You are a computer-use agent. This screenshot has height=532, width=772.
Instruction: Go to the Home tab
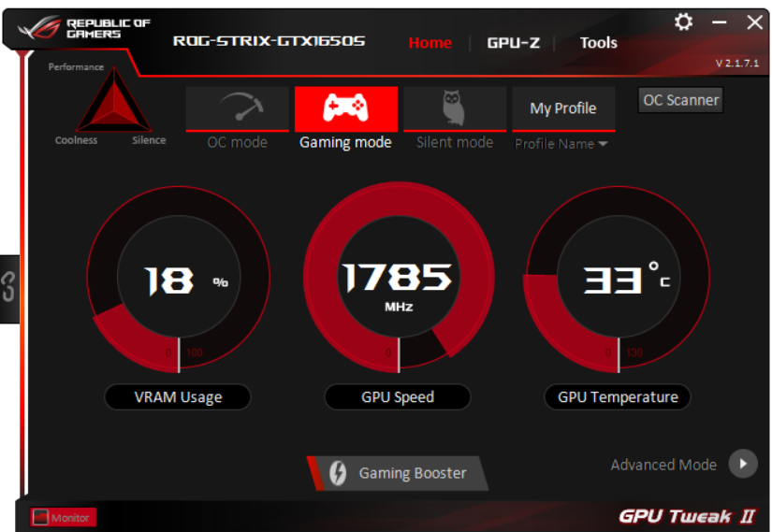(x=430, y=43)
